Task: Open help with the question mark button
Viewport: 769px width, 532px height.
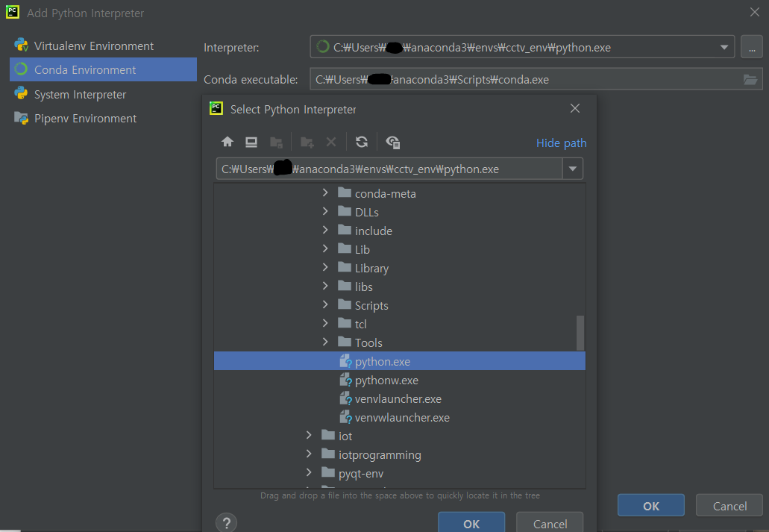Action: [226, 523]
